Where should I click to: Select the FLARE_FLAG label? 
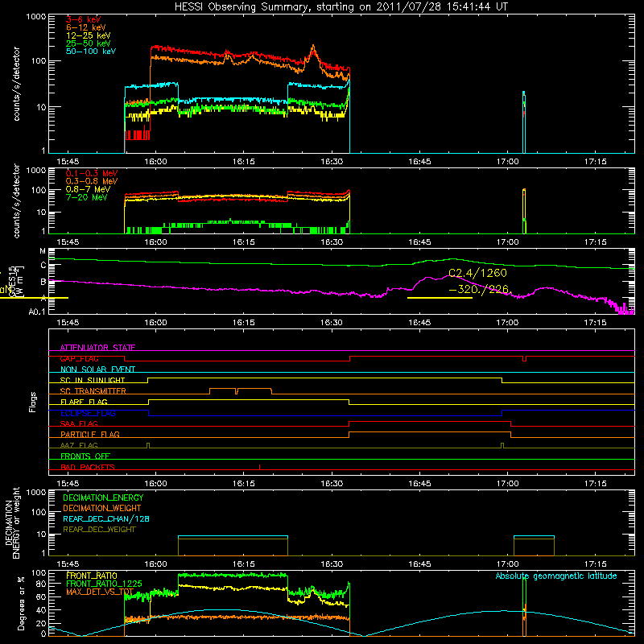(x=84, y=402)
